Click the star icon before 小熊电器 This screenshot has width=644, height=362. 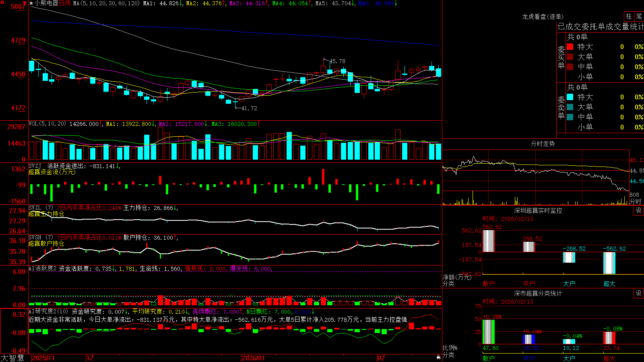pos(31,3)
